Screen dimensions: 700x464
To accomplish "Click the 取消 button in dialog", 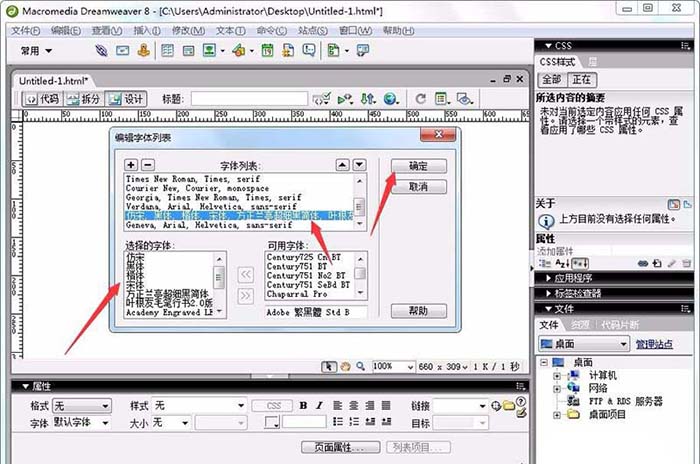I will [x=419, y=187].
